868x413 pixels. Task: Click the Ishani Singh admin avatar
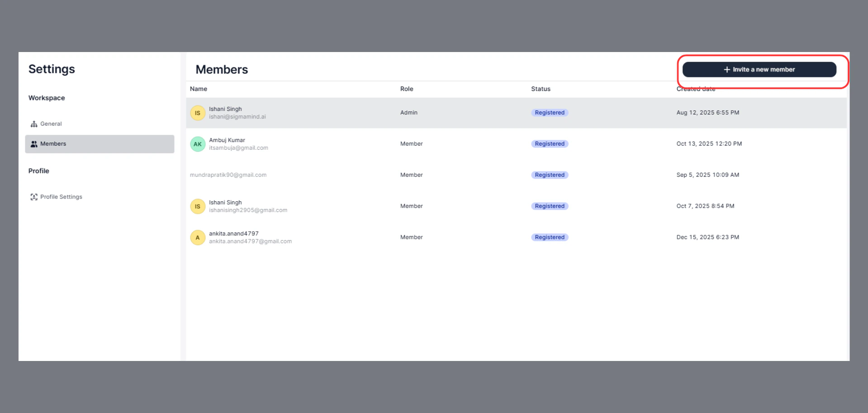coord(198,113)
